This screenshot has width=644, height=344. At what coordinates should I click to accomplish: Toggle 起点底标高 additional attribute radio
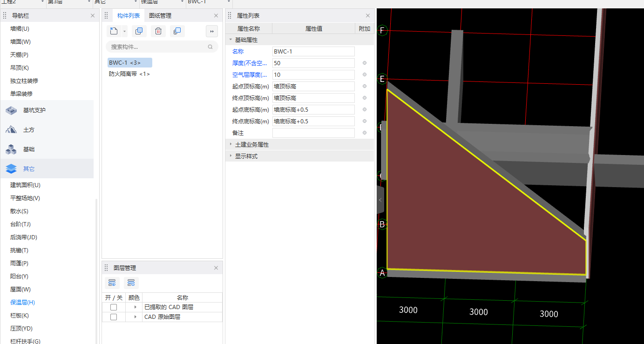[x=365, y=109]
